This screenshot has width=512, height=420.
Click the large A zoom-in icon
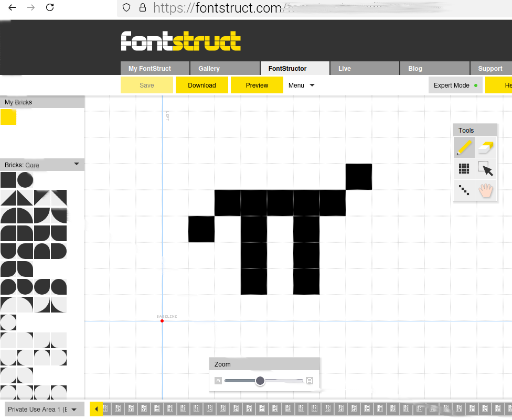(309, 381)
